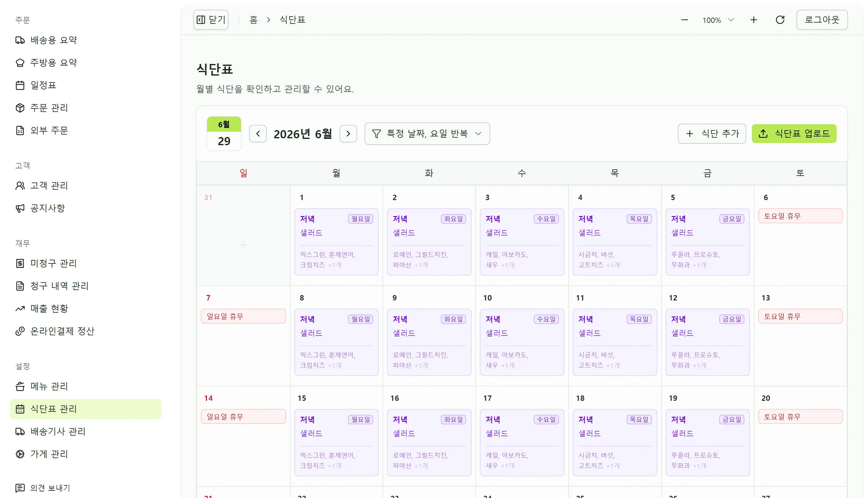Click the schedule calendar icon

(20, 85)
